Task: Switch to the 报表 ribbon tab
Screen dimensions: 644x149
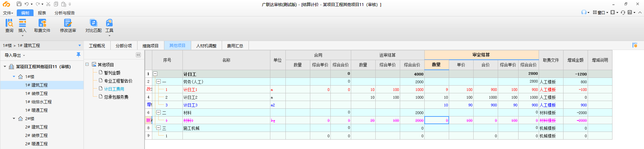Action: pos(42,13)
